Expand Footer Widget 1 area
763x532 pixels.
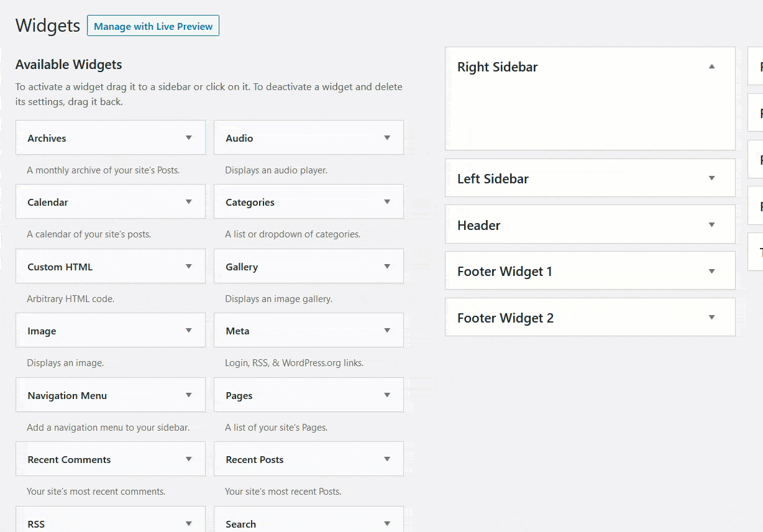pyautogui.click(x=711, y=270)
